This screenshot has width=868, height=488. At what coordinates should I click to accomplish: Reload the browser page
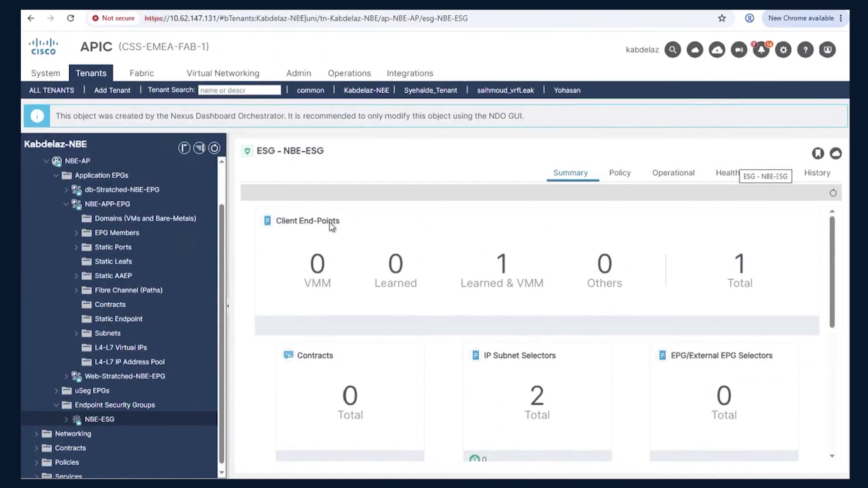(71, 18)
